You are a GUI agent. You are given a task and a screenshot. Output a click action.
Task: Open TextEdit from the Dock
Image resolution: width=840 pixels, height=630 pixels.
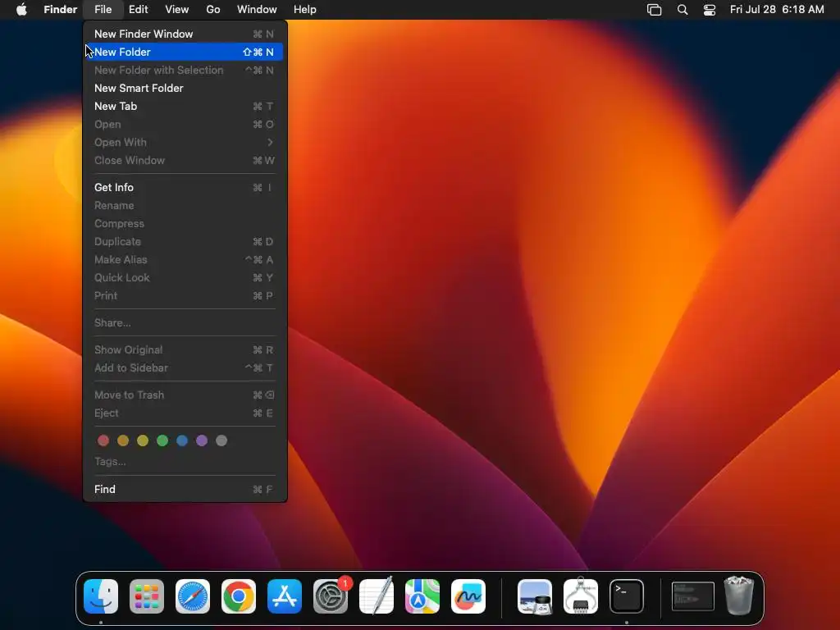(x=377, y=596)
